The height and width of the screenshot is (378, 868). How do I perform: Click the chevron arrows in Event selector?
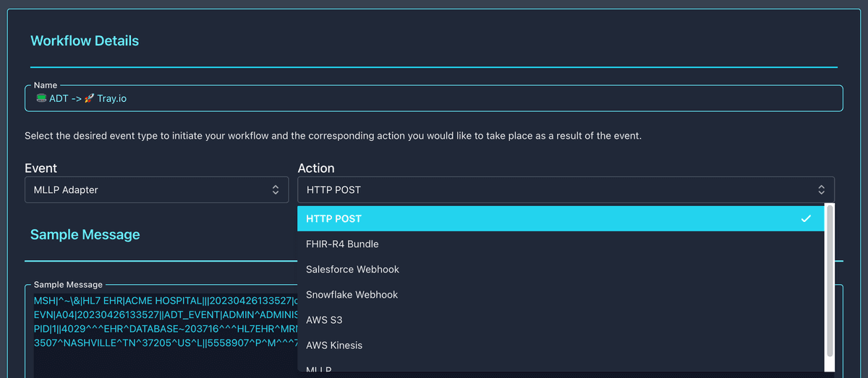(x=276, y=189)
